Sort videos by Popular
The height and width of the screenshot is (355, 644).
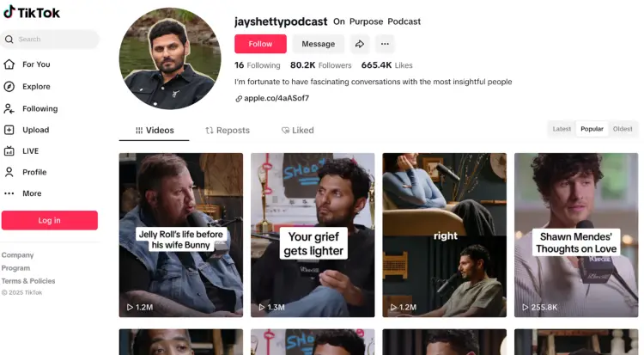click(592, 129)
